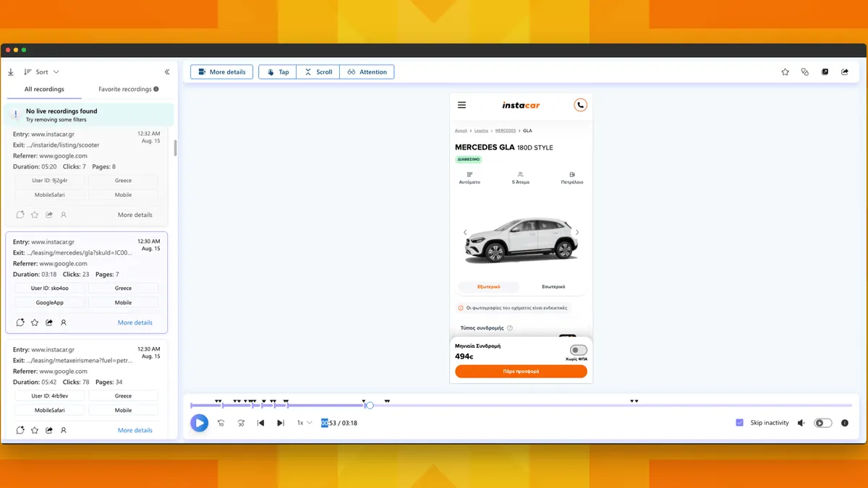Share the recording via the top-right share icon
Image resolution: width=868 pixels, height=488 pixels.
pyautogui.click(x=845, y=72)
